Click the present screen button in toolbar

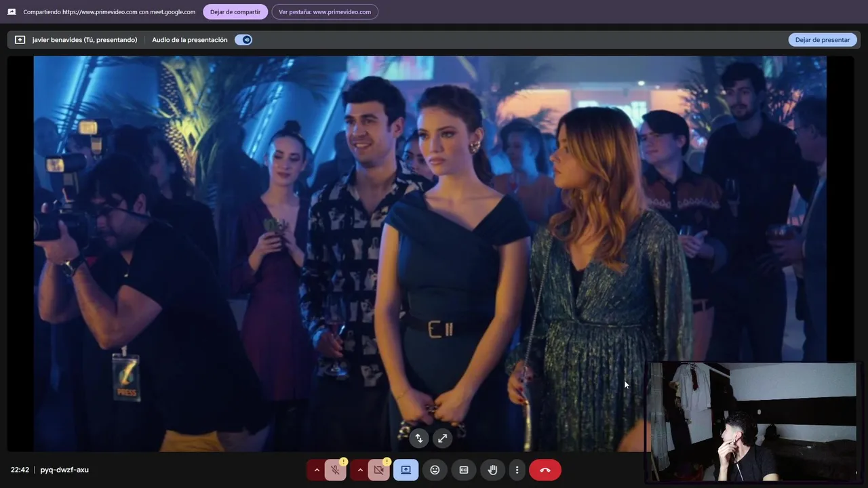click(x=406, y=470)
